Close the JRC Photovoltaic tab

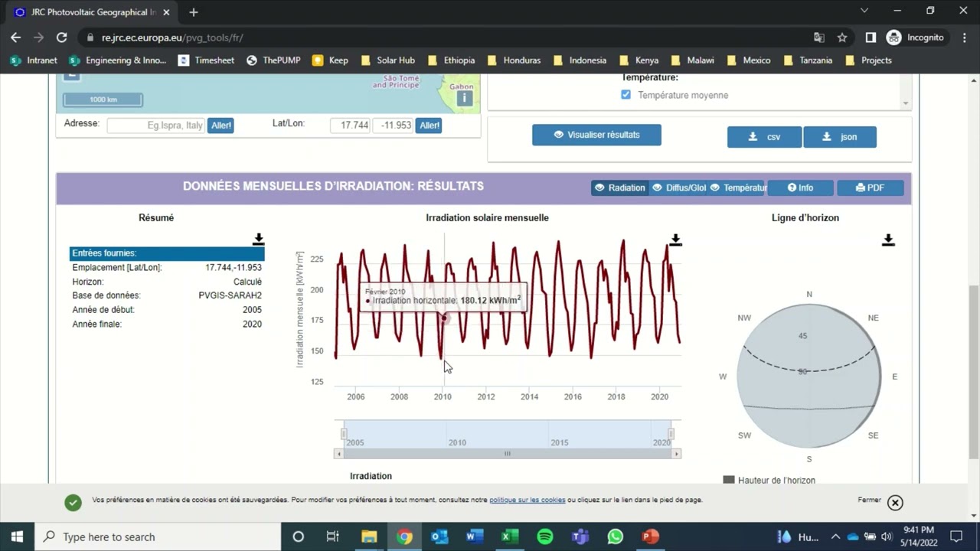pyautogui.click(x=166, y=12)
